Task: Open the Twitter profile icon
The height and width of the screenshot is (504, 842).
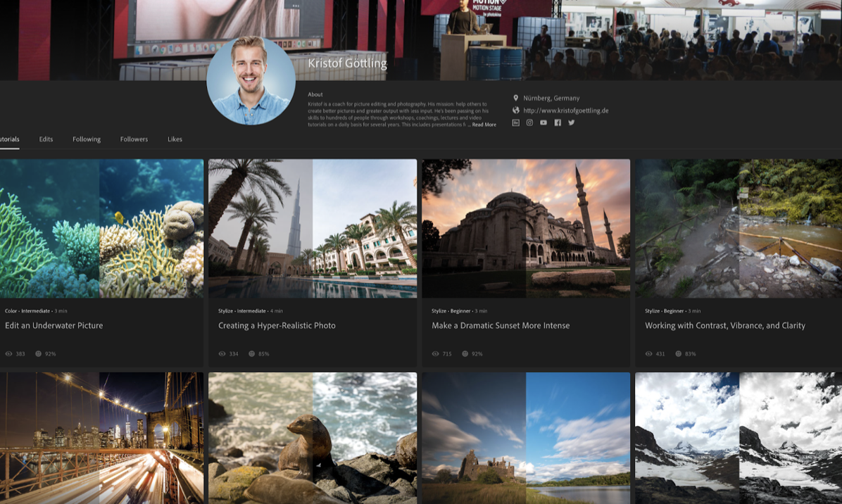Action: (572, 122)
